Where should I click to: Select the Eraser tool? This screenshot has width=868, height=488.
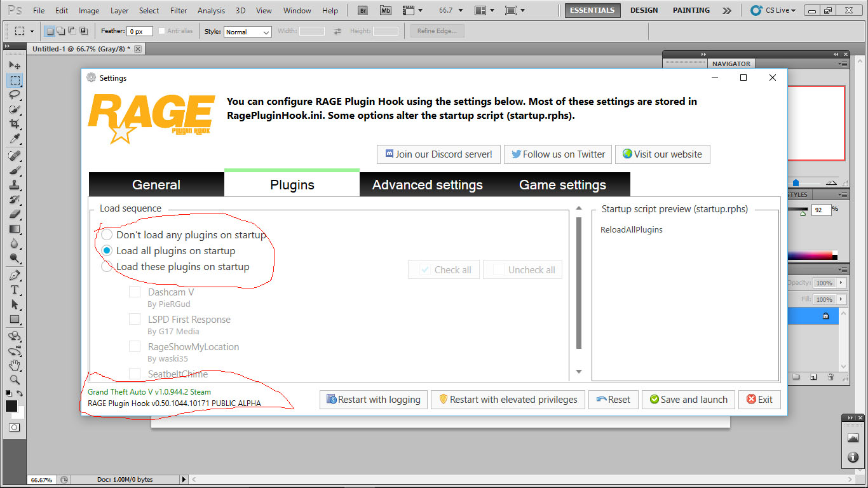tap(14, 214)
